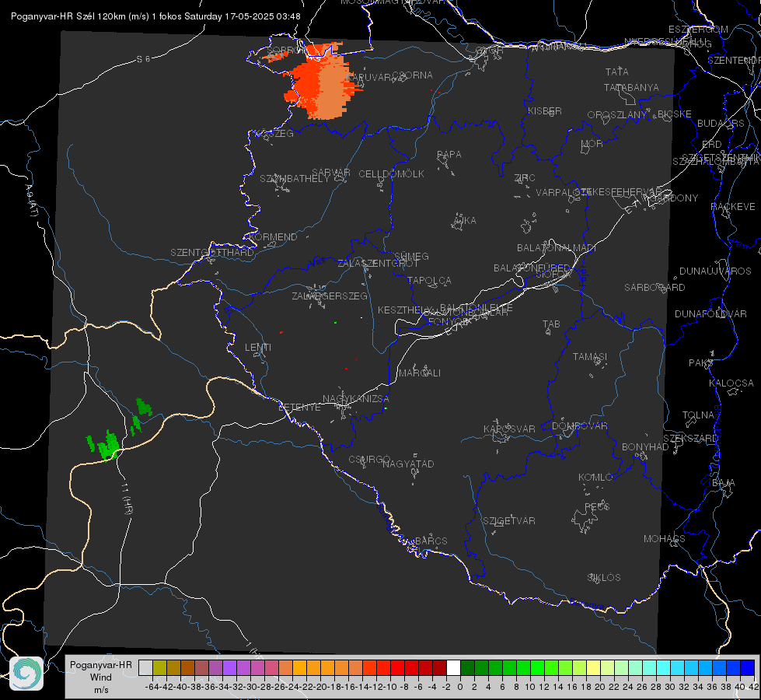The height and width of the screenshot is (700, 761).
Task: Click the 'MARCALI' city label
Action: click(420, 373)
